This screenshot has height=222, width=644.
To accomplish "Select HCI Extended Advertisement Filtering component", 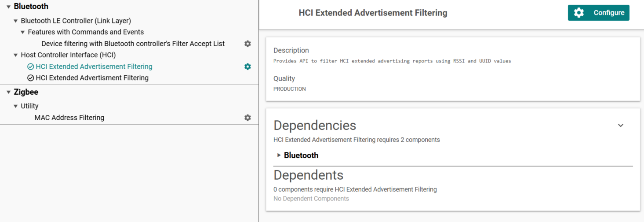I will [94, 67].
